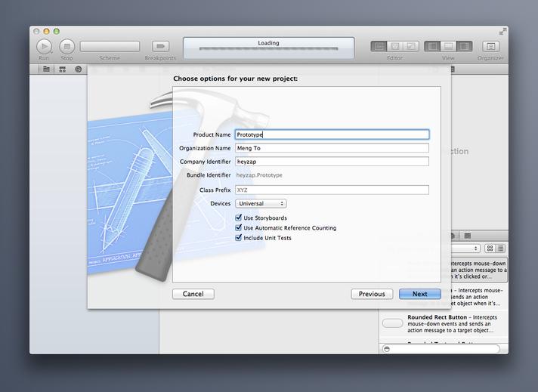Show the Project navigator folder icon
This screenshot has width=538, height=392.
(46, 69)
